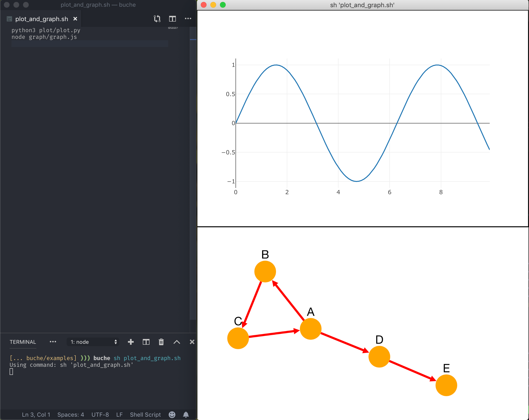Split the editor with the split icon
This screenshot has width=529, height=420.
172,19
